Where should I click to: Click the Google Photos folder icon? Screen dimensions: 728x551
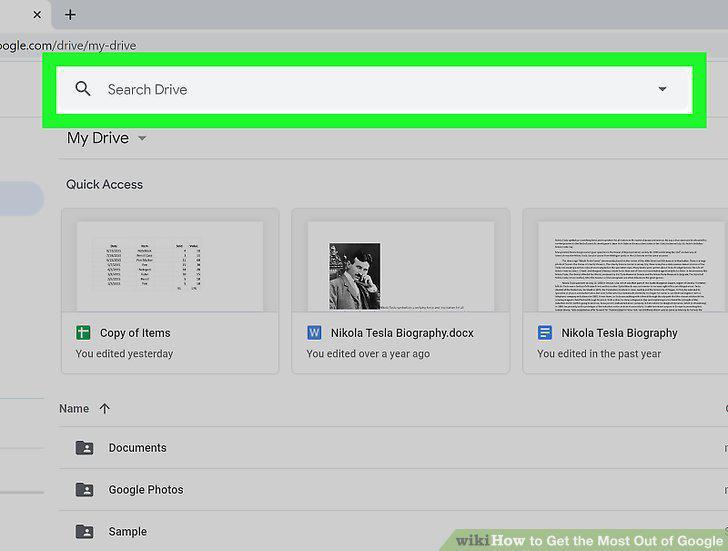point(84,490)
